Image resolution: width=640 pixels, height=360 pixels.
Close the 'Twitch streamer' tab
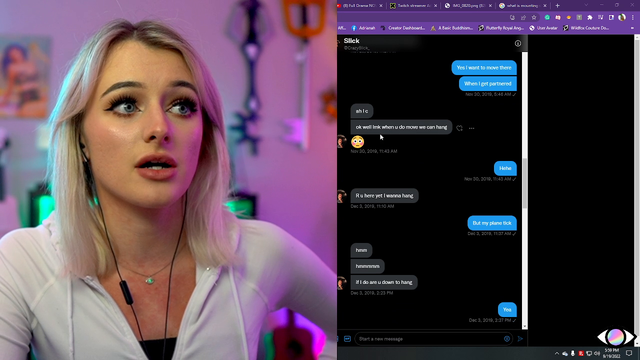click(436, 6)
